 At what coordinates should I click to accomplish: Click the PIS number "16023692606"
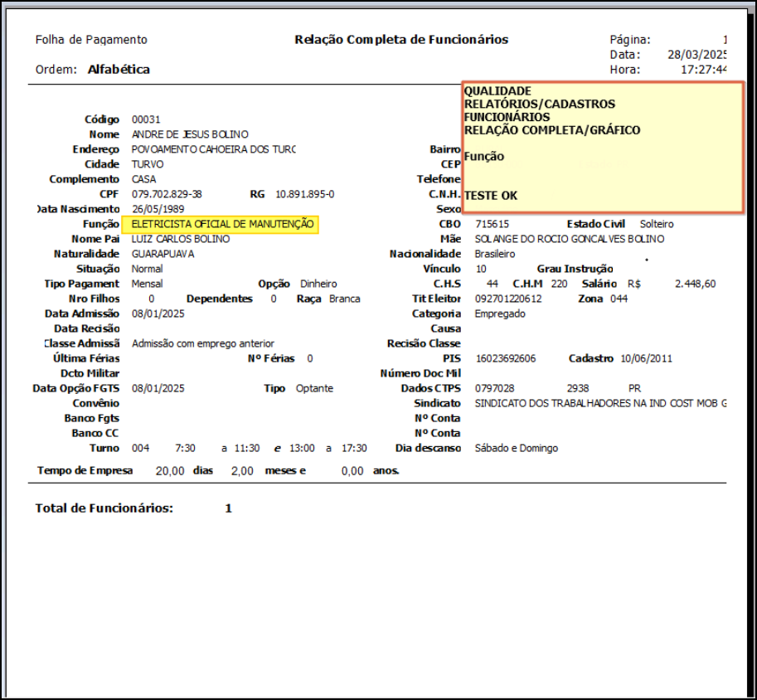[506, 358]
